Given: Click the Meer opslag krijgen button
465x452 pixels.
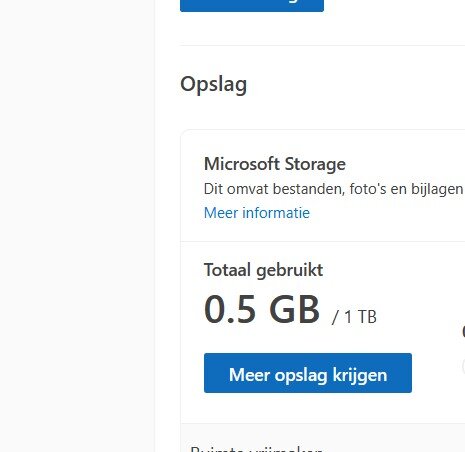Looking at the screenshot, I should click(x=308, y=373).
